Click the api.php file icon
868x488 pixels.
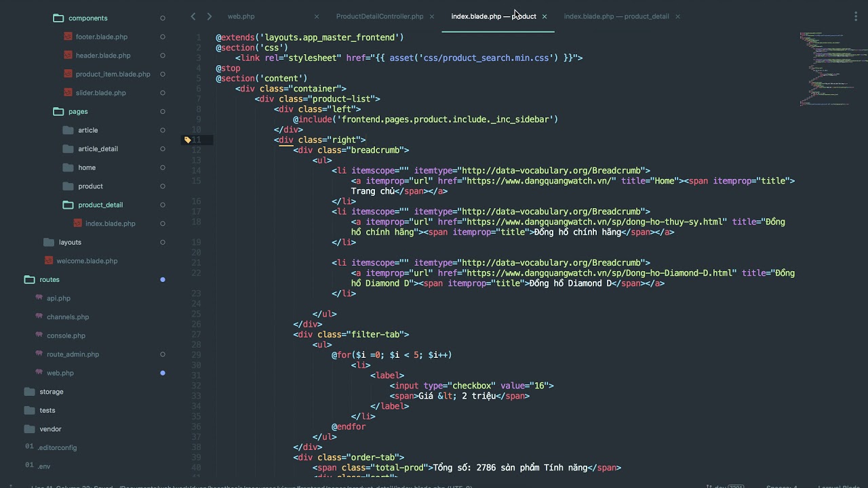point(39,298)
